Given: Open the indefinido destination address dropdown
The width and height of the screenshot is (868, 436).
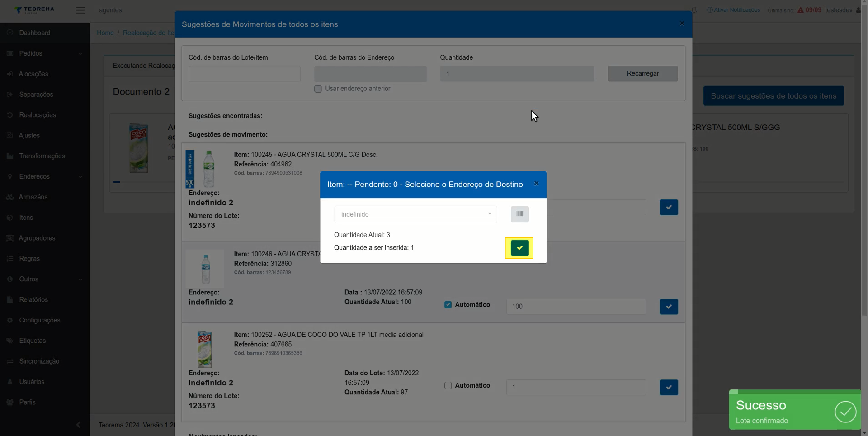Looking at the screenshot, I should pyautogui.click(x=415, y=214).
